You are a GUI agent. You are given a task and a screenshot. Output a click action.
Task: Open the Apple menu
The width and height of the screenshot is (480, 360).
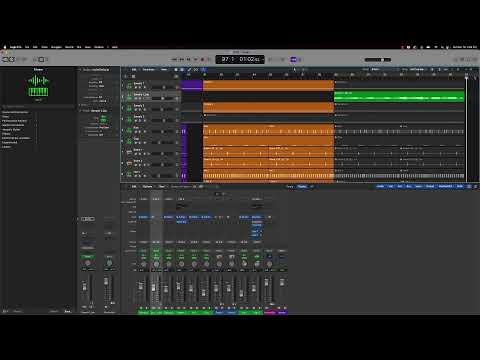(5, 47)
